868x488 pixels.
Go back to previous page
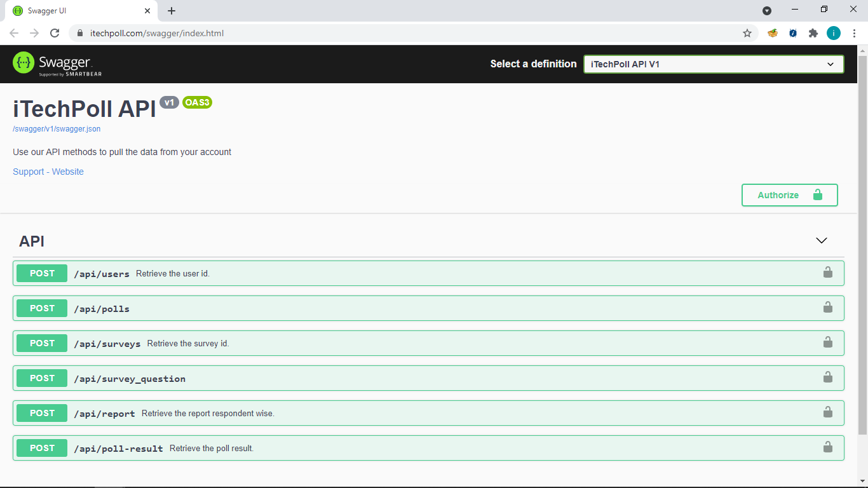pyautogui.click(x=14, y=33)
